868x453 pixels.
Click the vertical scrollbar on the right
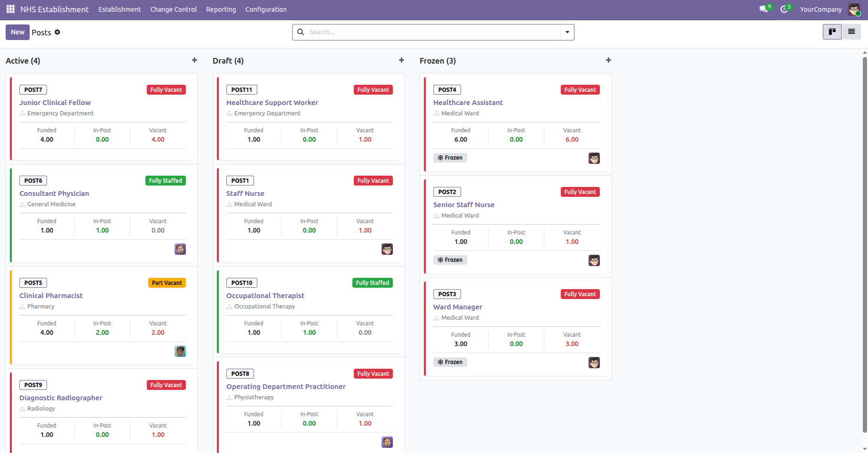[865, 245]
